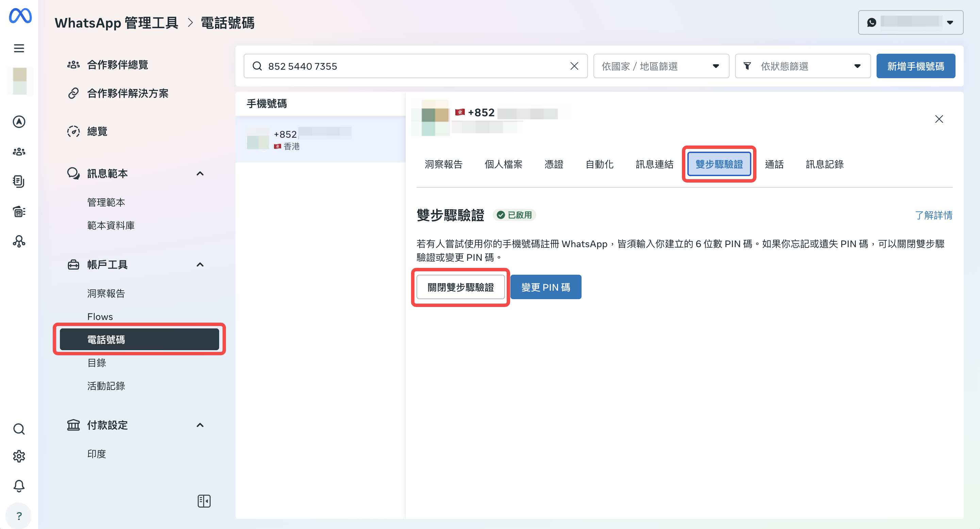Switch to the 自動化 tab
The width and height of the screenshot is (980, 529).
point(600,164)
